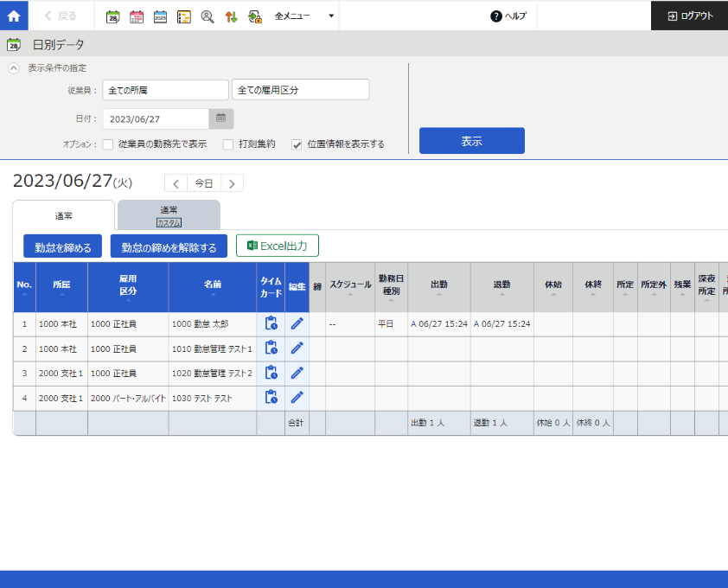Click clock-out time A 06/27 15:24 in 退勤
728x588 pixels.
point(501,324)
